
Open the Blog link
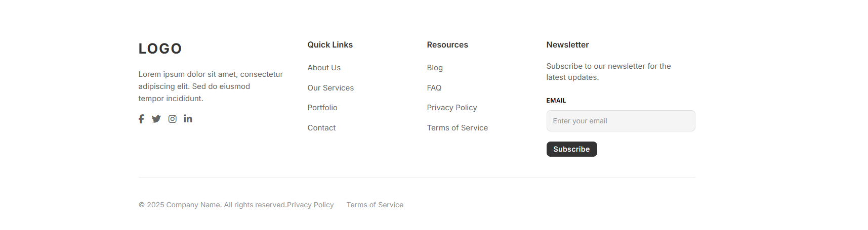(x=435, y=68)
